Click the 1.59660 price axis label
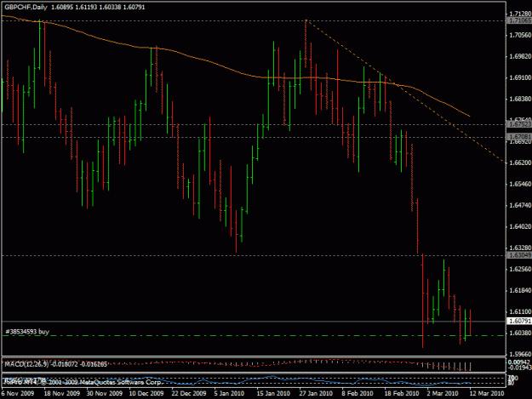The width and height of the screenshot is (532, 399). tap(520, 354)
